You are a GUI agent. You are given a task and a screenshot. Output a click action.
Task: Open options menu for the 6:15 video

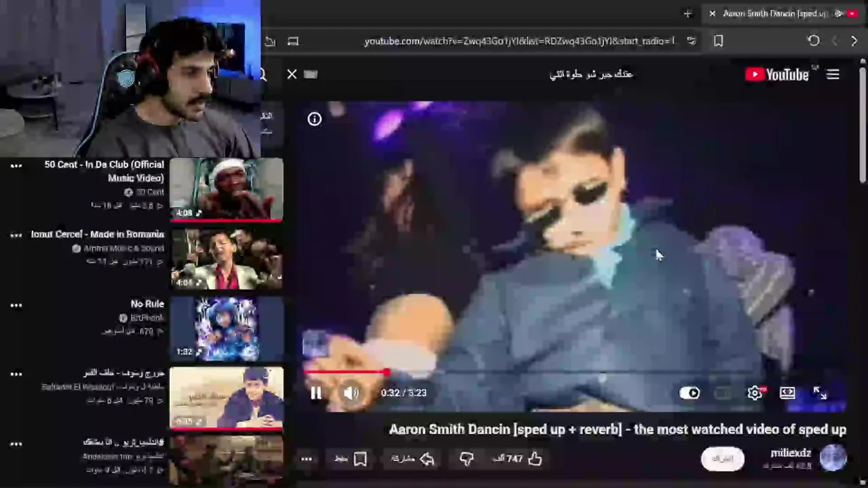tap(16, 374)
